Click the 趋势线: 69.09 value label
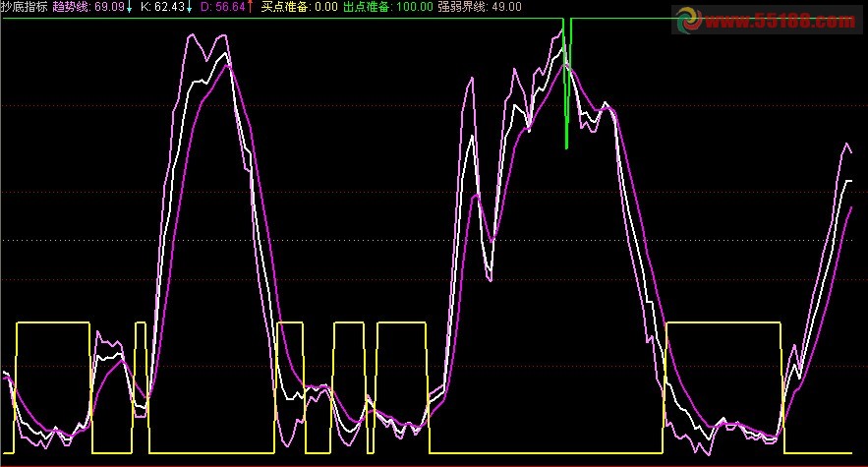The height and width of the screenshot is (467, 868). pos(88,7)
